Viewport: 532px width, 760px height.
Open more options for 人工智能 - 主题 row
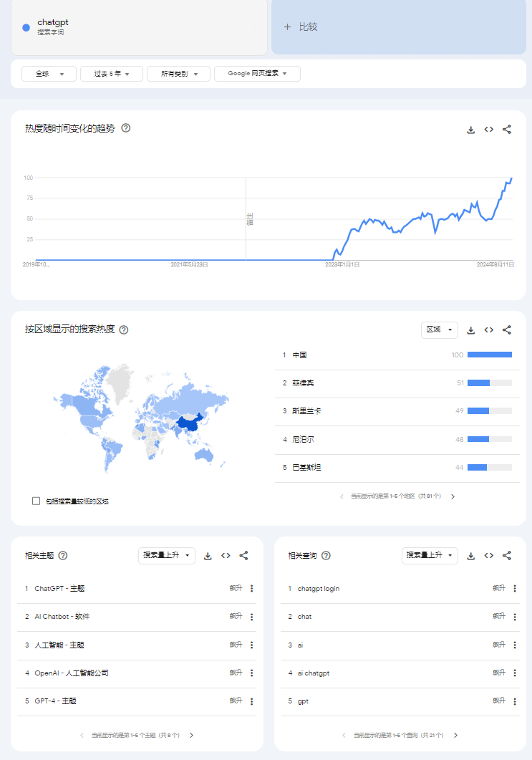click(x=251, y=645)
